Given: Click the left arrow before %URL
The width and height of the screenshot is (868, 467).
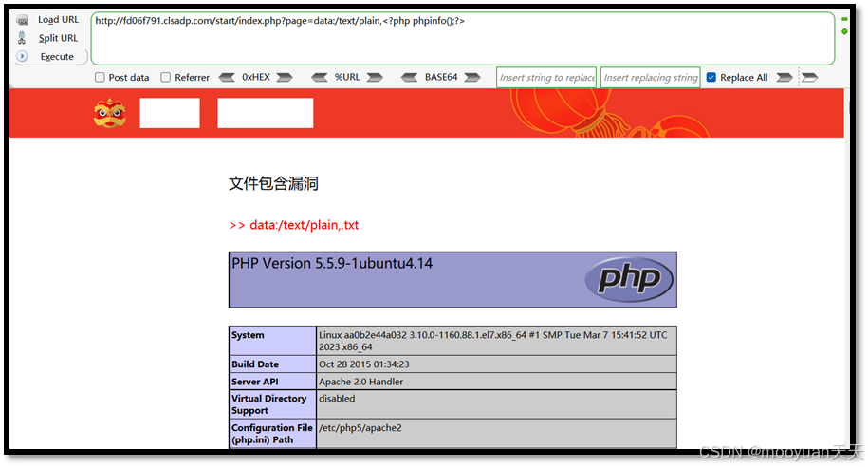Looking at the screenshot, I should [319, 77].
